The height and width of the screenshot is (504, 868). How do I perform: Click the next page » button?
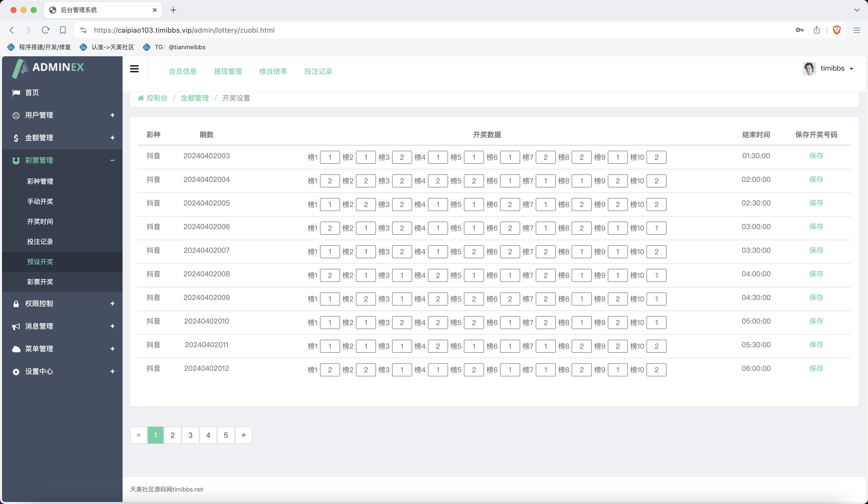[244, 435]
